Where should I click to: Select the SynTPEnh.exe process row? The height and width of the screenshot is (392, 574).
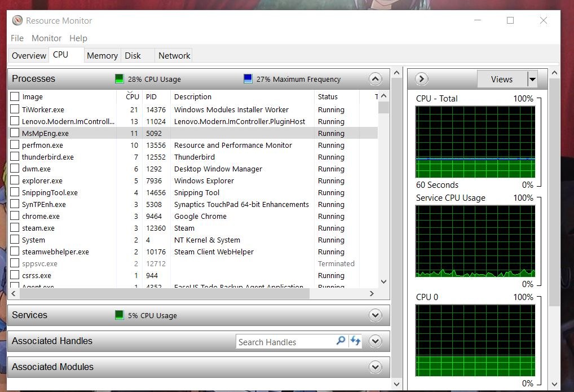click(193, 204)
